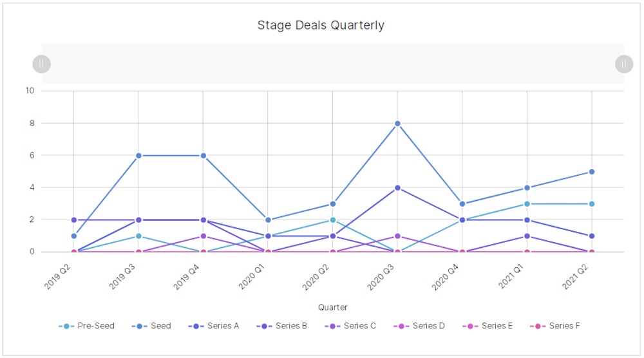644x358 pixels.
Task: Hide Series A line via legend
Action: [x=214, y=326]
